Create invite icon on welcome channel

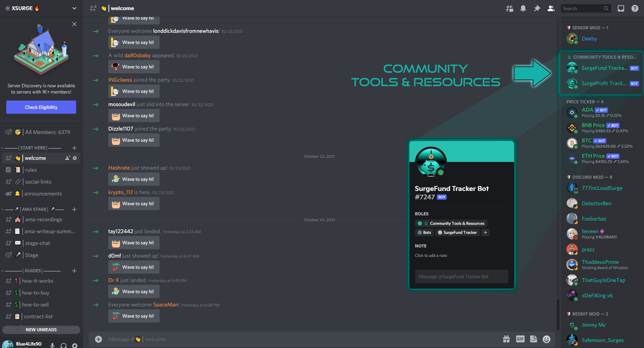click(x=68, y=158)
